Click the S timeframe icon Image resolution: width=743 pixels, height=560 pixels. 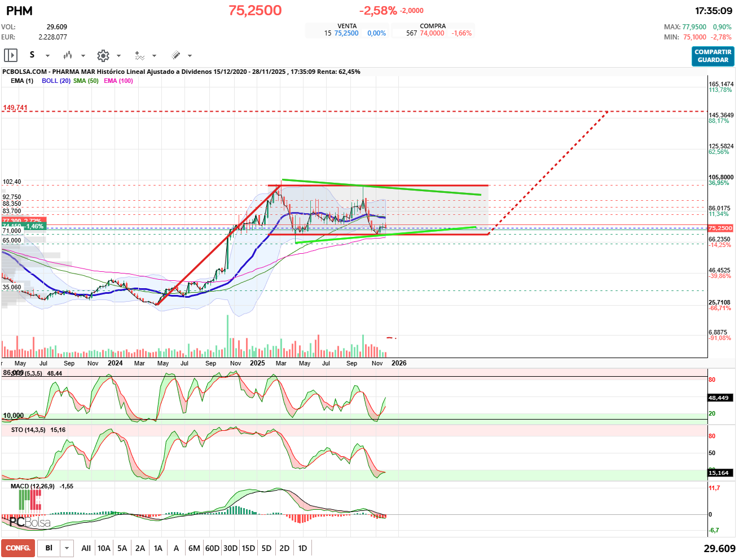tap(32, 55)
